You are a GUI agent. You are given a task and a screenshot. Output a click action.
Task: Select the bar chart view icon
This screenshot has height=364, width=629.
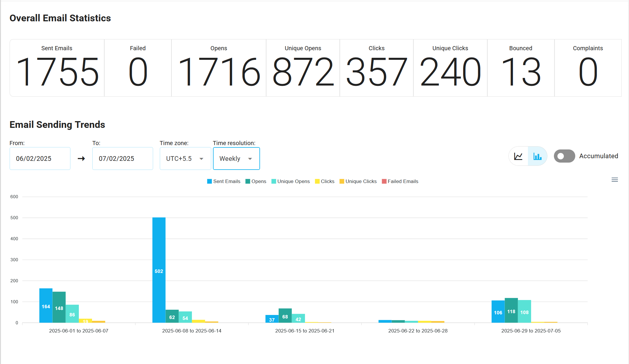coord(537,156)
